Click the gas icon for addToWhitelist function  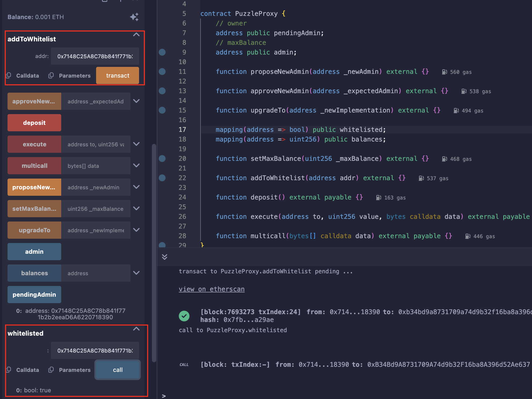421,178
